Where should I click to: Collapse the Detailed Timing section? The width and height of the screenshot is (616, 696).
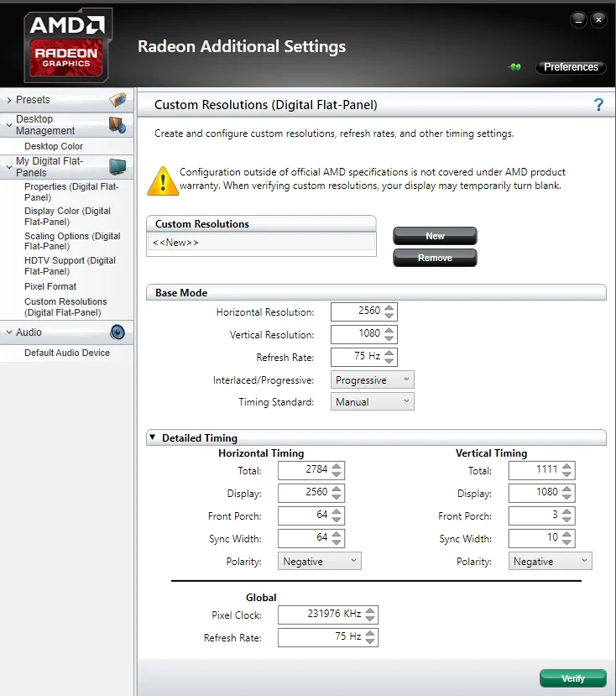click(x=152, y=437)
